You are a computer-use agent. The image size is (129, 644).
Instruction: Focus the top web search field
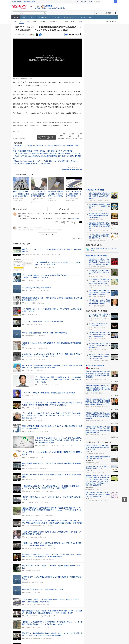point(103,2)
